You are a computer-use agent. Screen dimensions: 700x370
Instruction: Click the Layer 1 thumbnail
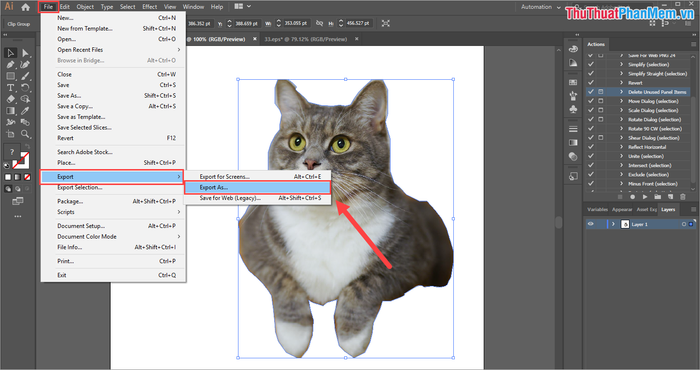[625, 224]
